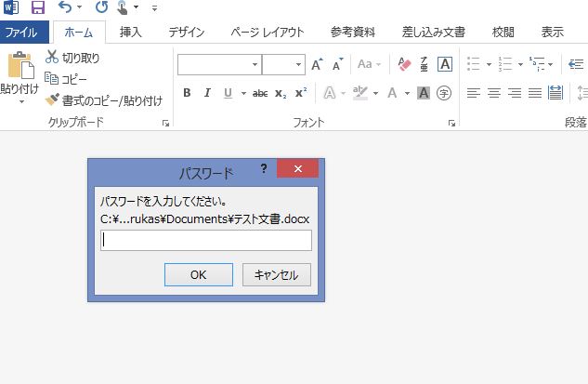Toggle superscript formatting
Screen dimensions: 588x384
pos(301,93)
